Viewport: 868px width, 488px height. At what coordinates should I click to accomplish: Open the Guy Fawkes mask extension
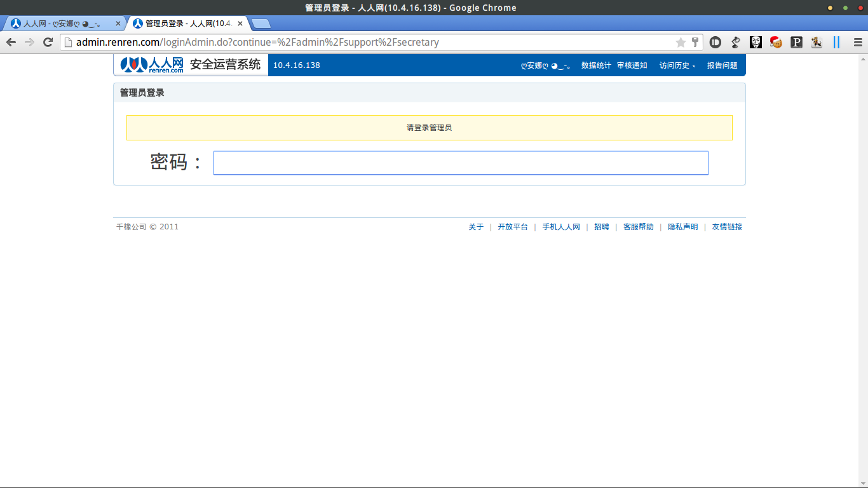(756, 43)
